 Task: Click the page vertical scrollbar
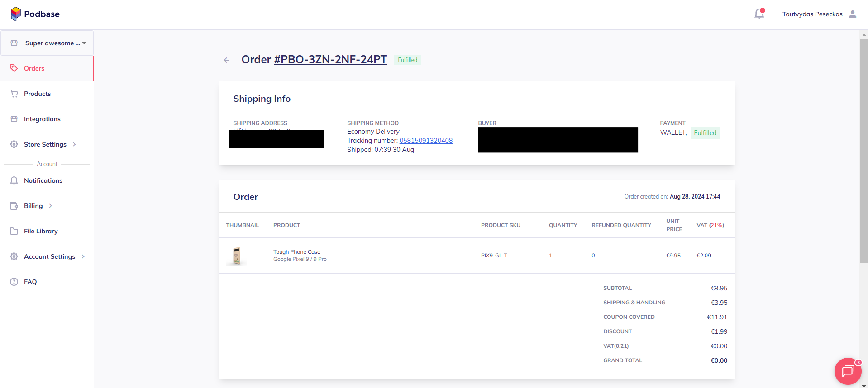[x=864, y=151]
